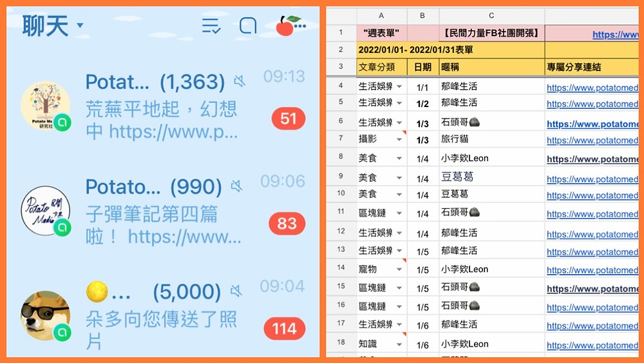Click the green badge on the Shiba avatar
Image resolution: width=644 pixels, height=363 pixels.
tap(62, 332)
